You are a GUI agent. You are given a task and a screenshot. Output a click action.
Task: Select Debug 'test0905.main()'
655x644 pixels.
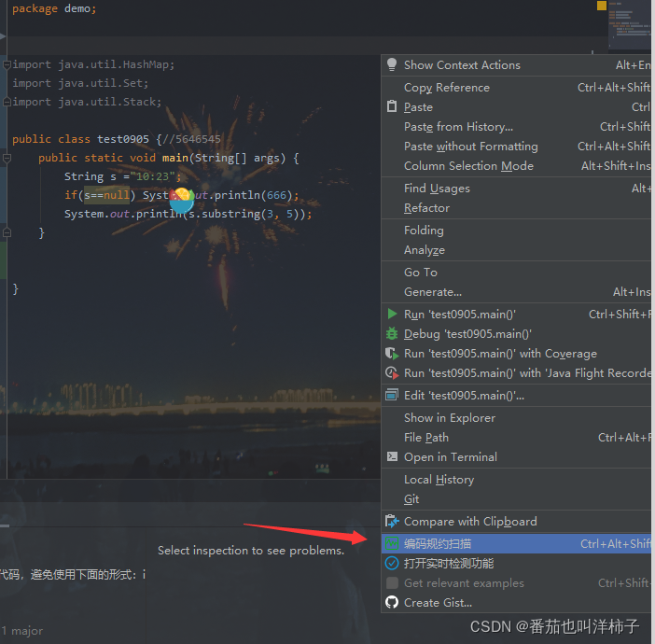coord(516,334)
